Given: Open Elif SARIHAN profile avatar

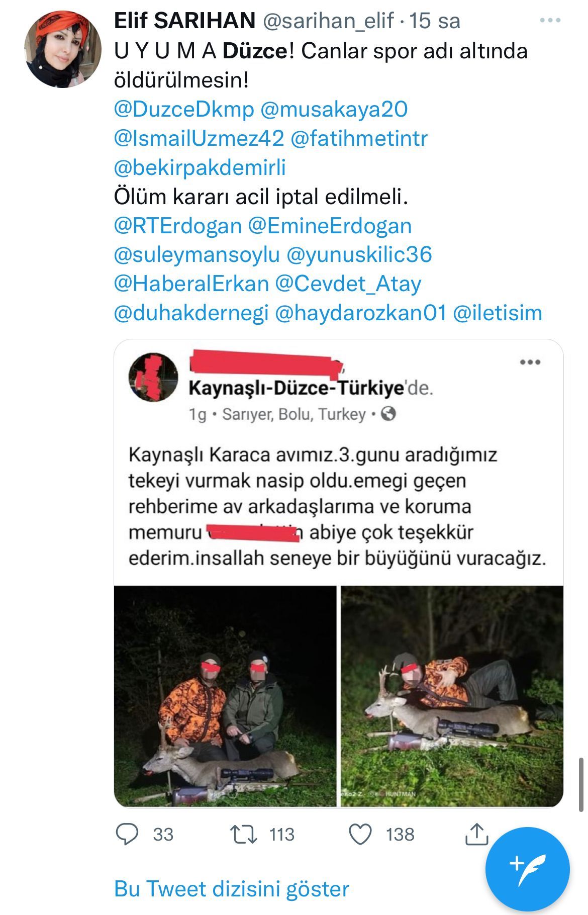Looking at the screenshot, I should tap(63, 49).
